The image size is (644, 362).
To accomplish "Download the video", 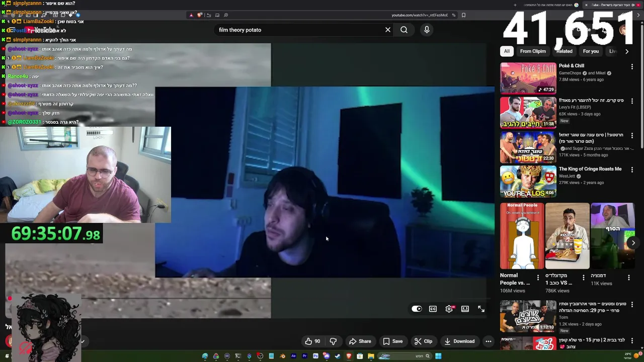I will 459,341.
